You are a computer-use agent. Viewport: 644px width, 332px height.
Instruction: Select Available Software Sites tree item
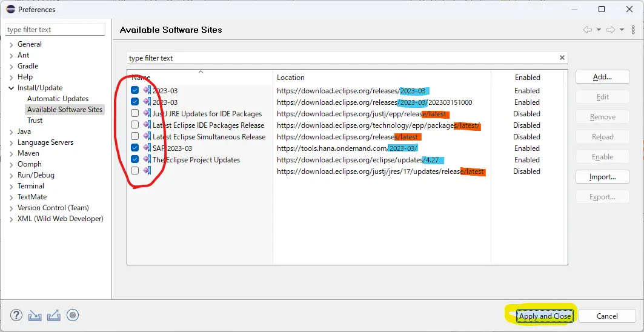click(x=65, y=109)
